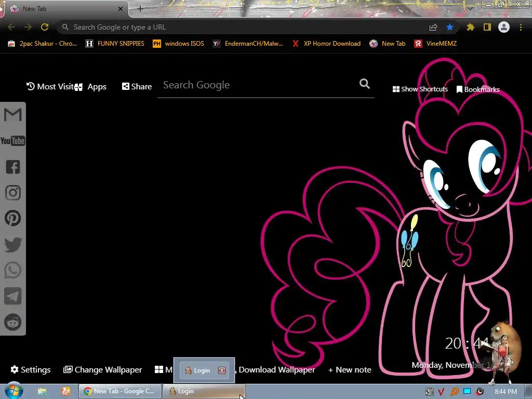
Task: Go forward with the browser forward arrow
Action: 28,27
